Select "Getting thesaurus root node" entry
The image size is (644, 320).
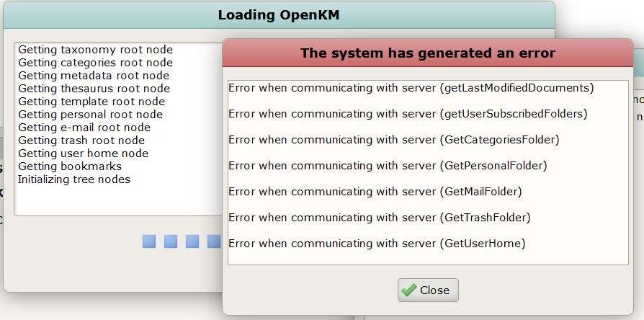coord(94,89)
